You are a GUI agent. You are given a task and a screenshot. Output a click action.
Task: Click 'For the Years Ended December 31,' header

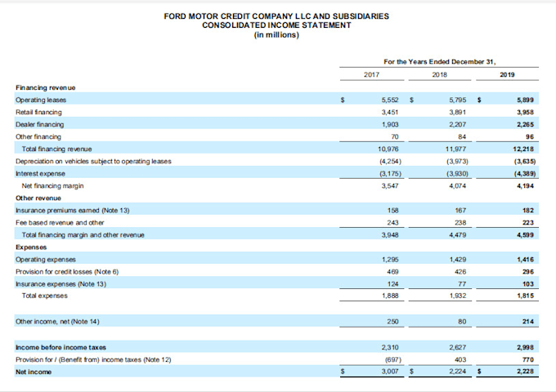pos(440,61)
